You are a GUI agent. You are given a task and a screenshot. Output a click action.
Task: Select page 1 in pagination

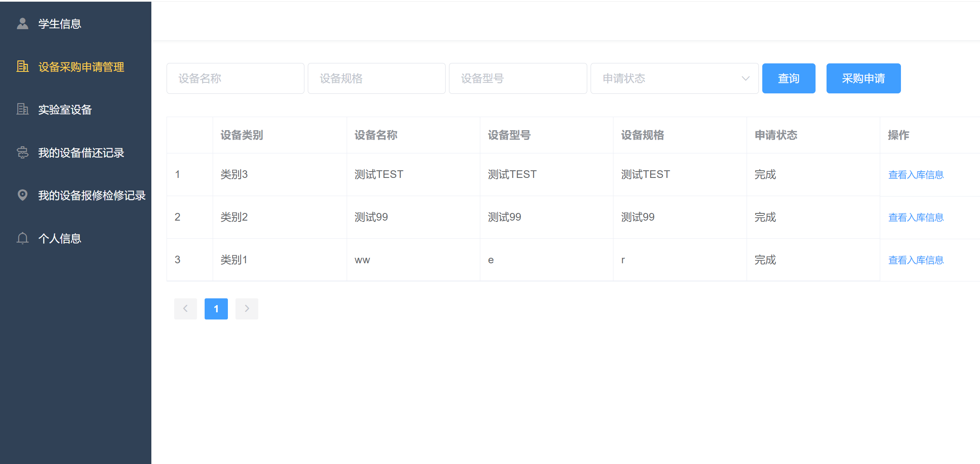coord(216,308)
